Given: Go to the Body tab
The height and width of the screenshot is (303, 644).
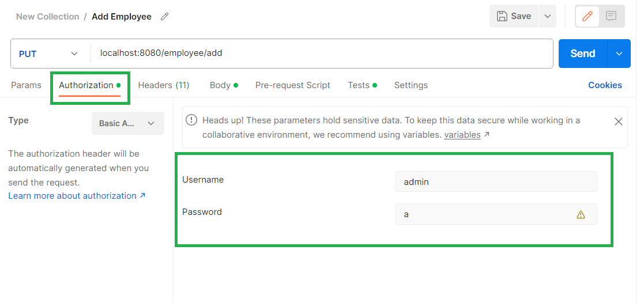Looking at the screenshot, I should tap(224, 85).
